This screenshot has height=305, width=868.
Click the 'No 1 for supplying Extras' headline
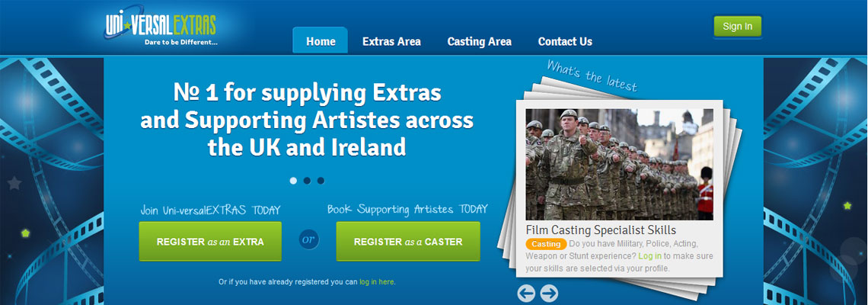[x=308, y=120]
